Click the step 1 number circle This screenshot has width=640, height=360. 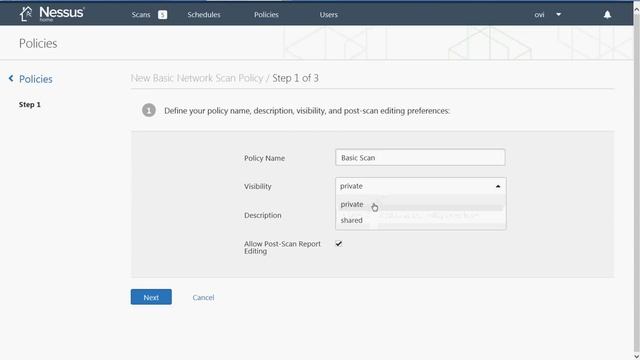tap(149, 110)
